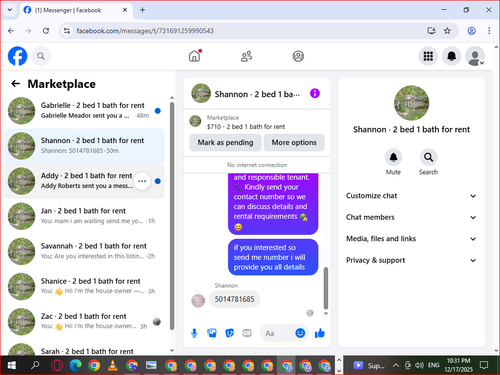Expand Customize chat section
This screenshot has height=375, width=500.
pos(411,196)
